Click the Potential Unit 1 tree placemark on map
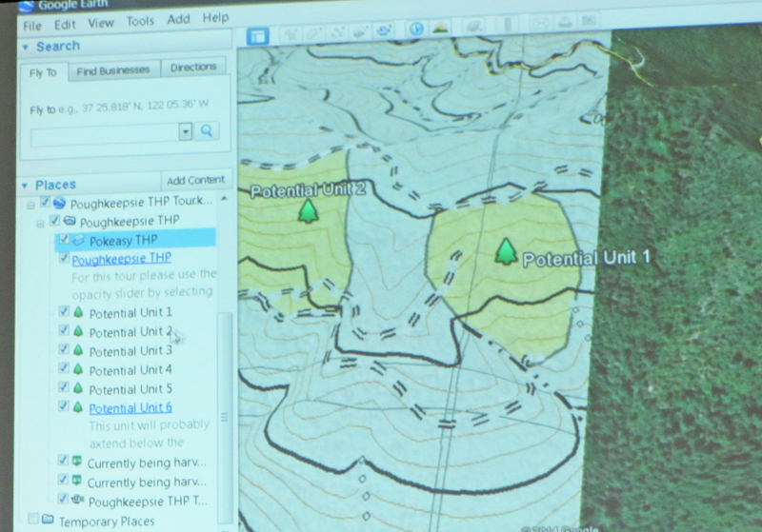 [x=506, y=251]
